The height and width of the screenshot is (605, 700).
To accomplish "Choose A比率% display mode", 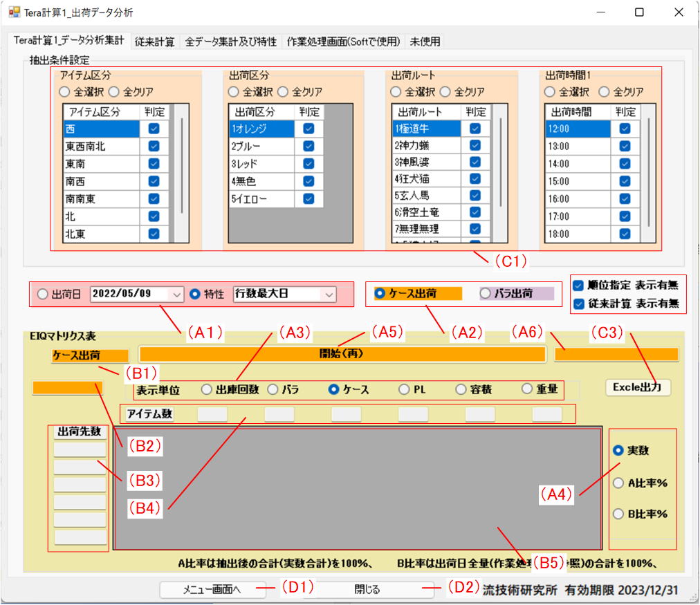I will click(618, 483).
